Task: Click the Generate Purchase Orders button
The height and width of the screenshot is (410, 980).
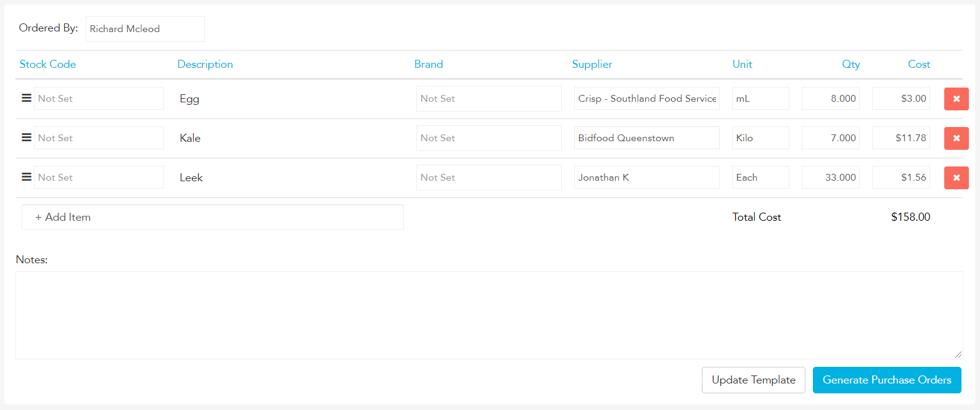Action: [x=887, y=380]
